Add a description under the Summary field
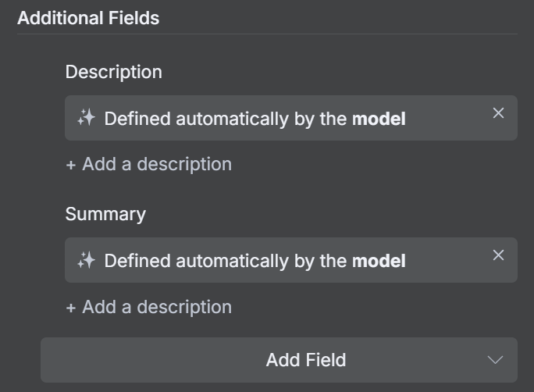Image resolution: width=534 pixels, height=392 pixels. point(156,307)
